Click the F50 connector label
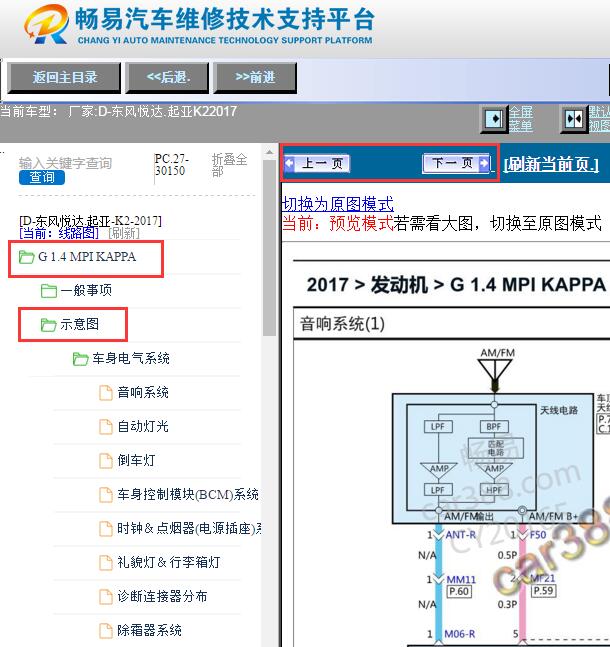 click(x=538, y=535)
